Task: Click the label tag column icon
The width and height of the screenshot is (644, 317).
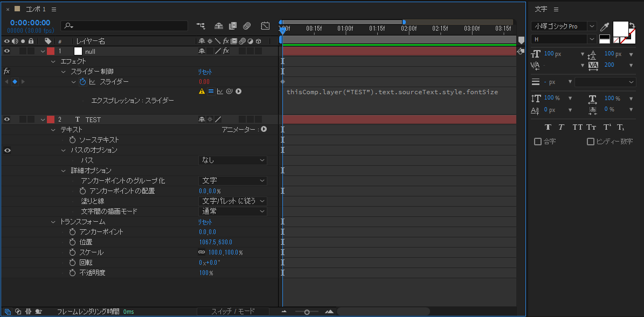Action: tap(48, 41)
